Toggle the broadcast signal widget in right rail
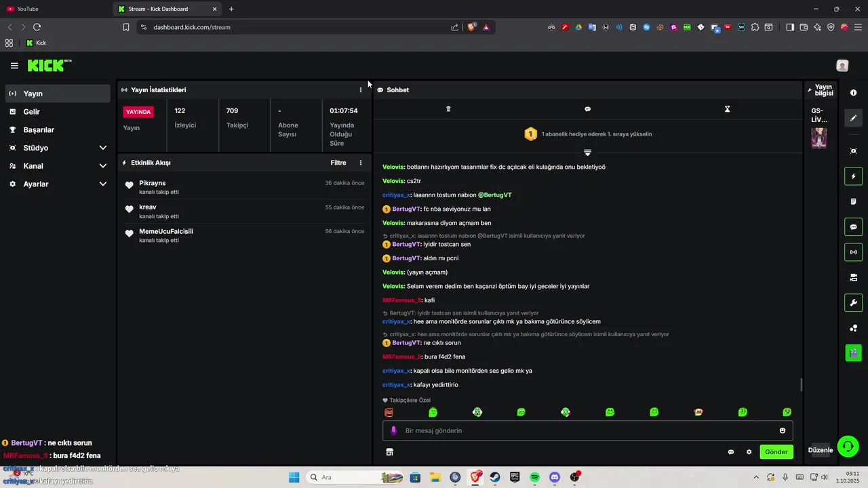 click(x=854, y=252)
